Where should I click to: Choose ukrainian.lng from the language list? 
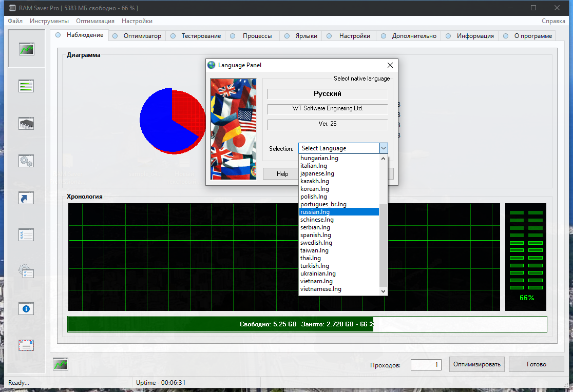pos(318,273)
